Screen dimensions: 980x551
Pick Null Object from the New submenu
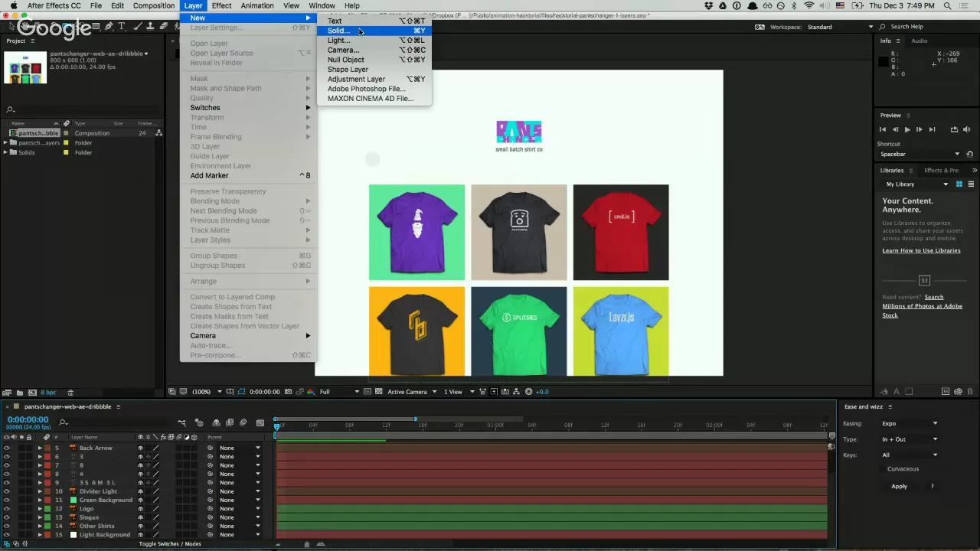click(x=374, y=60)
